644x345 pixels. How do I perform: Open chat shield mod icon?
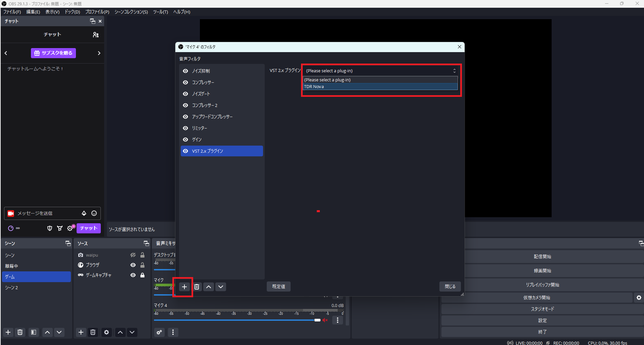[x=50, y=228]
